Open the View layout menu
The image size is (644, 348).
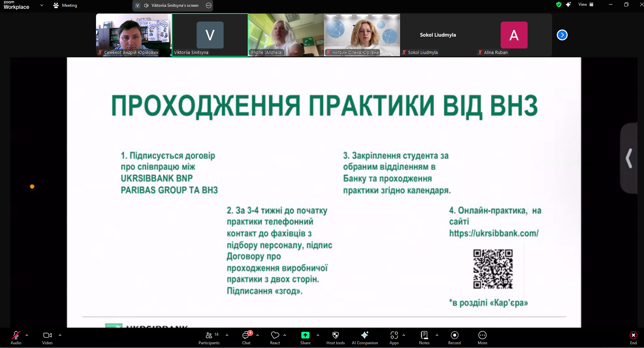(x=586, y=4)
